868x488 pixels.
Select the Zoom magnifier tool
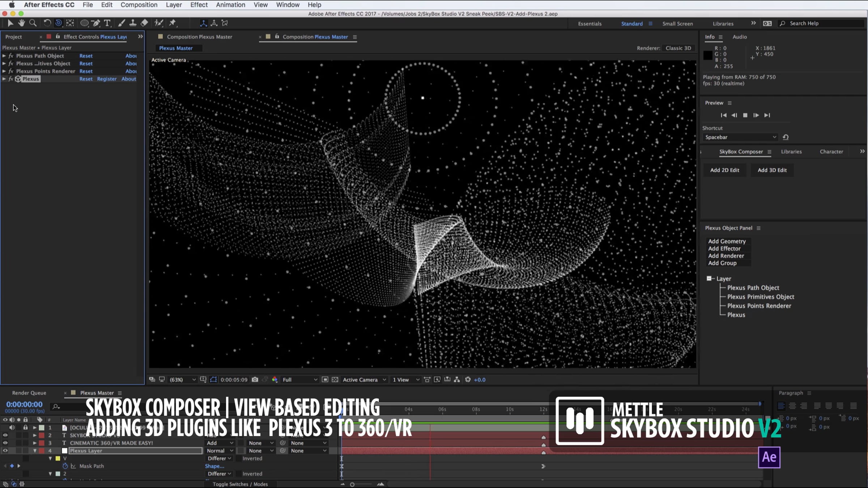tap(33, 23)
